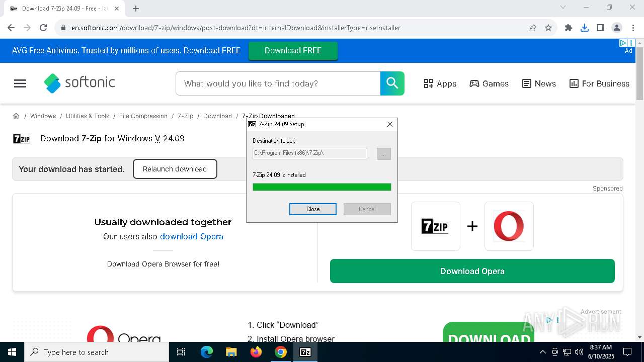
Task: Open the 7-Zip breadcrumb link
Action: [x=185, y=116]
